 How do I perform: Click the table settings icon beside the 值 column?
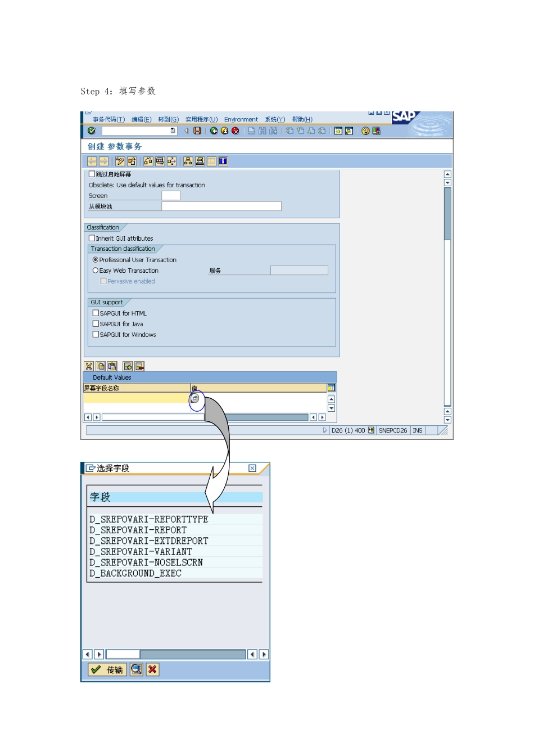(332, 388)
